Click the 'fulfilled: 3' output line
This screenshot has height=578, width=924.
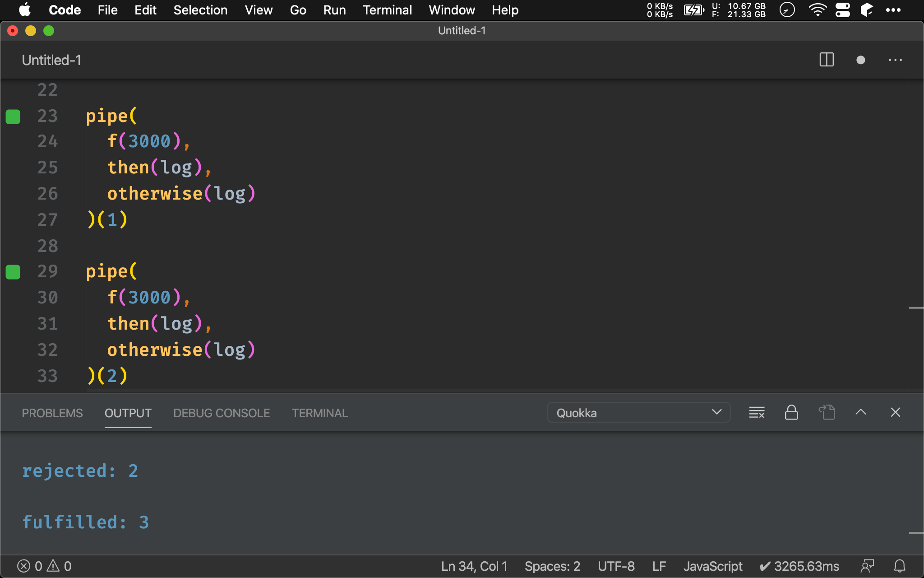[86, 522]
